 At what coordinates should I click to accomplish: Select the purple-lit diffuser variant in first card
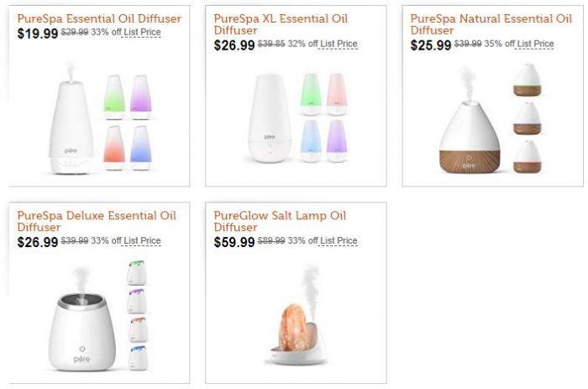tap(141, 97)
